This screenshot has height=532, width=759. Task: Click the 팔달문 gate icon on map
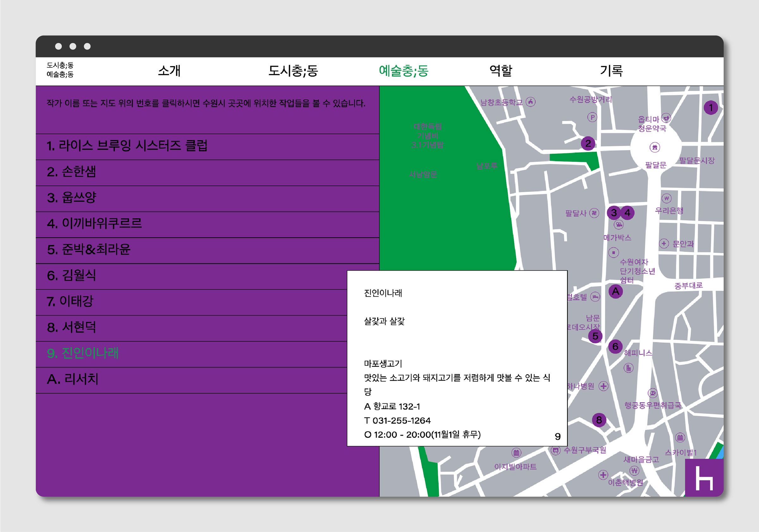(x=655, y=147)
